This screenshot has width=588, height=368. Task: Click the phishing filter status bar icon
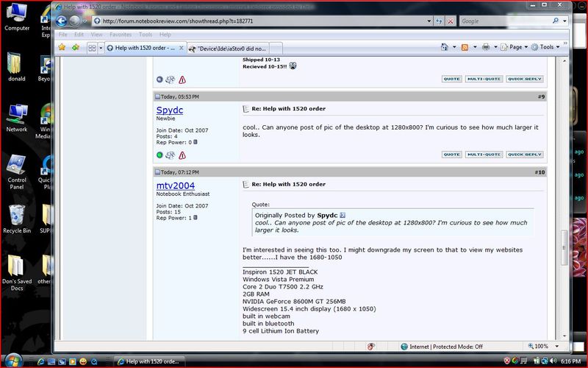pyautogui.click(x=371, y=347)
